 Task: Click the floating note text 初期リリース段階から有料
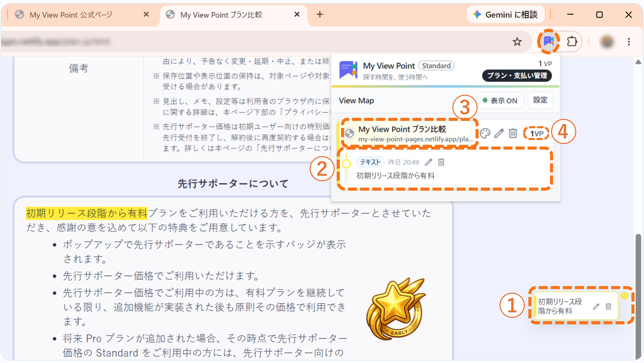pyautogui.click(x=560, y=306)
